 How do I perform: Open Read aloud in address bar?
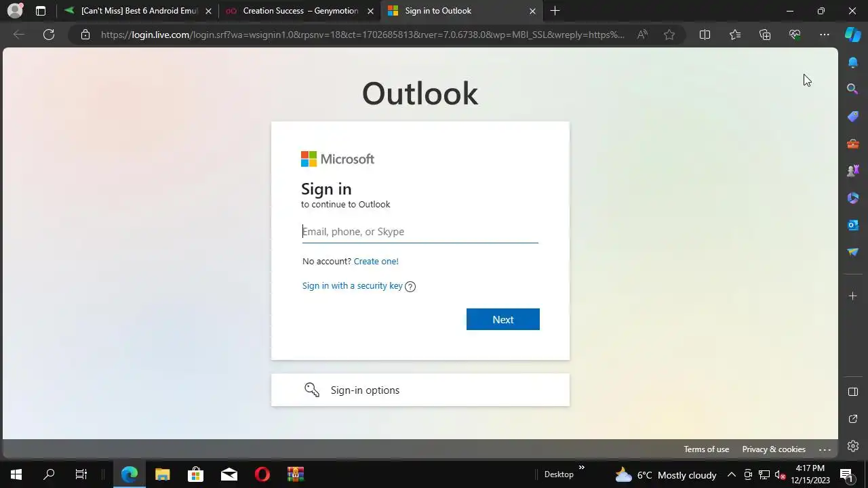642,35
